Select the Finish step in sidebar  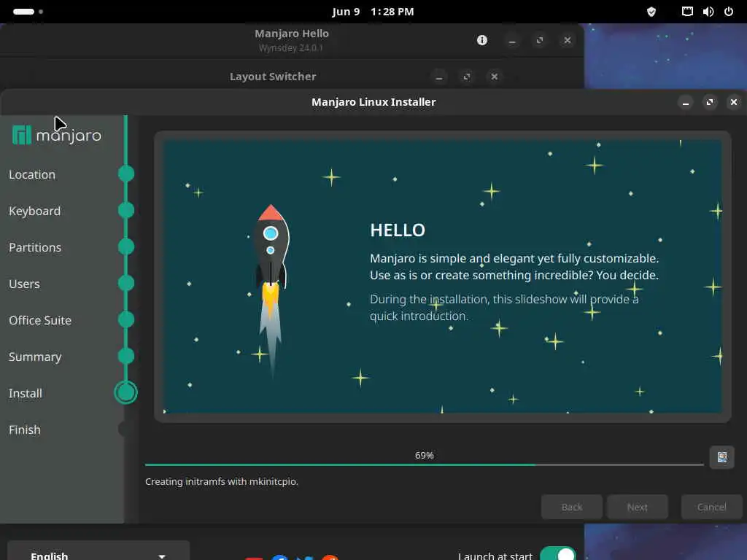tap(25, 430)
